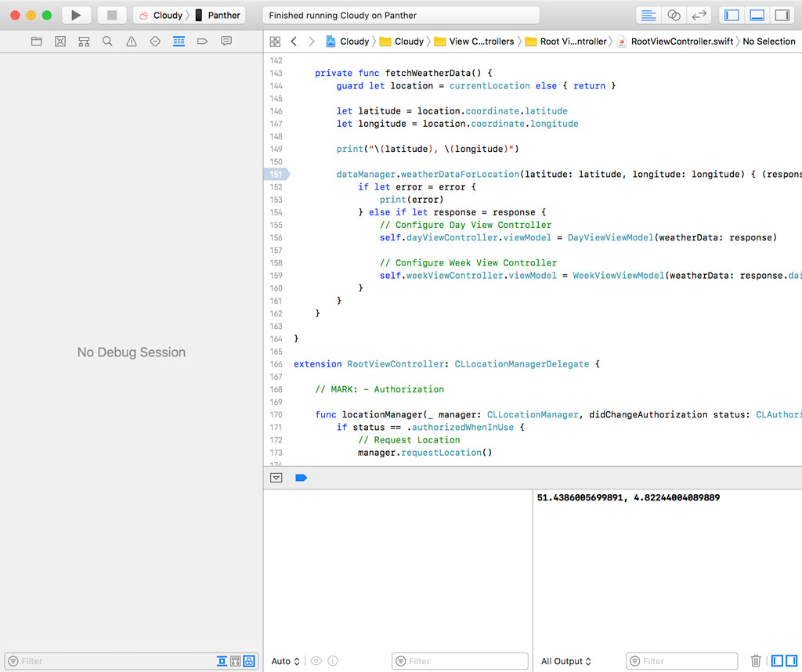
Task: Show the Utilities panel from the toolbar
Action: (784, 14)
